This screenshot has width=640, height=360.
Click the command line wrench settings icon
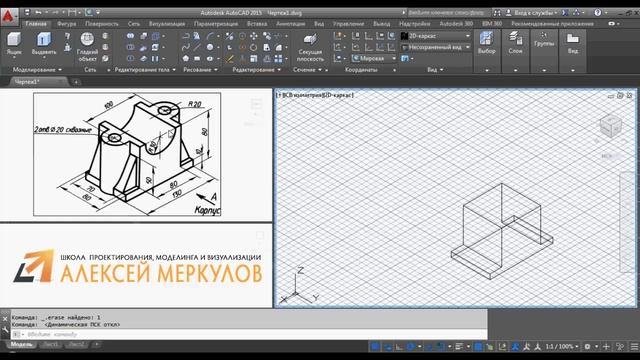coord(5,330)
